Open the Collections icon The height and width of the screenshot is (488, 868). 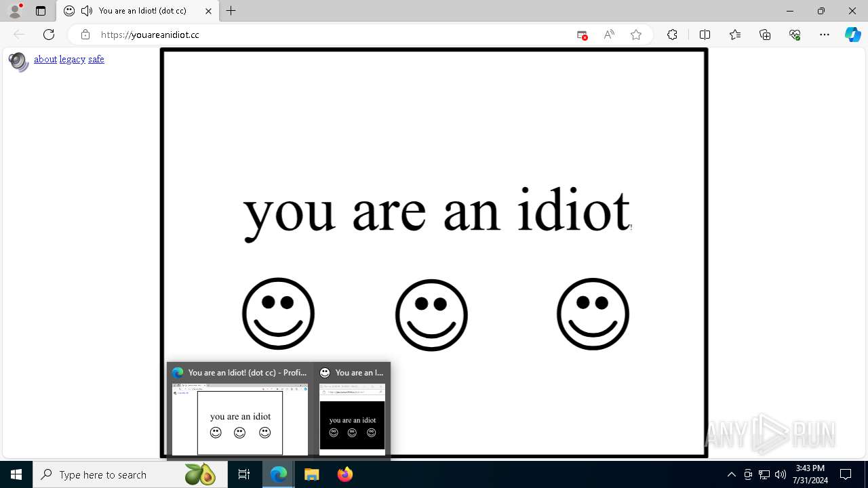click(x=765, y=35)
